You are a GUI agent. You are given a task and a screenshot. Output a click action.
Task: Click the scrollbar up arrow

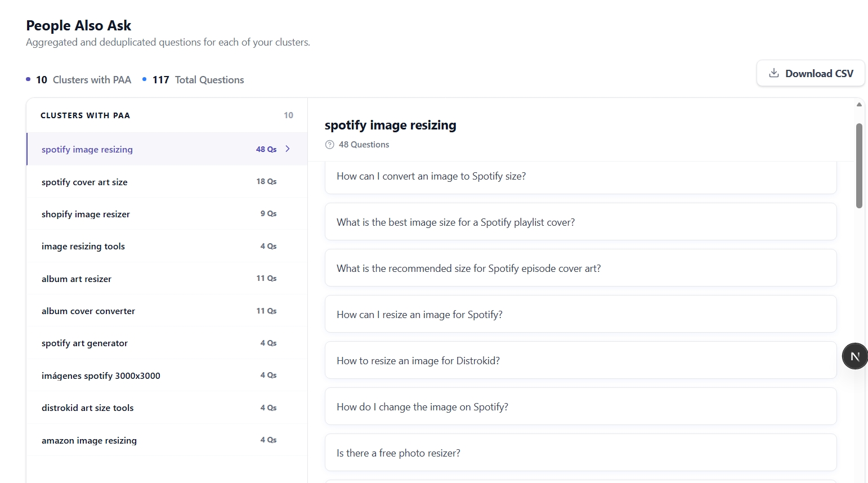click(x=859, y=105)
